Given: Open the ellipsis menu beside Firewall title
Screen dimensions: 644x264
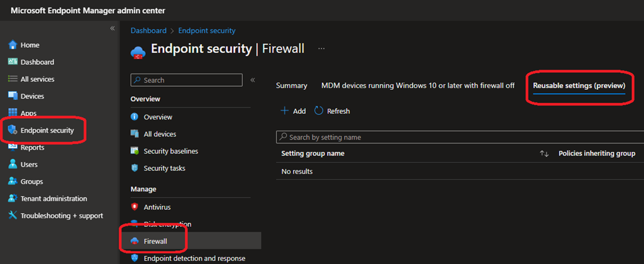Looking at the screenshot, I should click(x=321, y=48).
